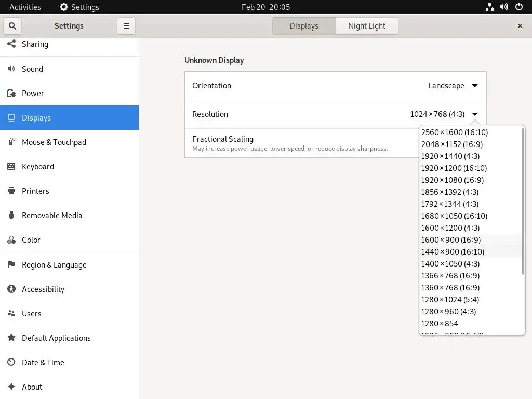Click the Date & Time clock icon
Image resolution: width=532 pixels, height=399 pixels.
(x=11, y=362)
